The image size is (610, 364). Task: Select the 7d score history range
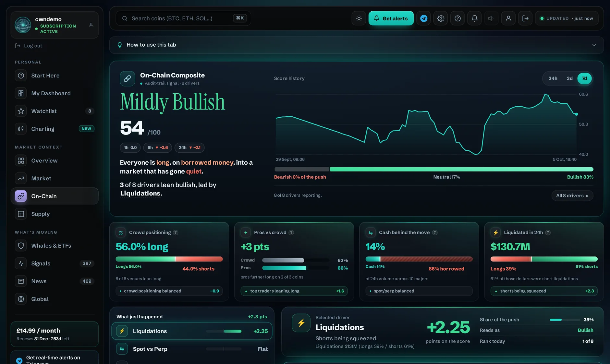coord(584,78)
